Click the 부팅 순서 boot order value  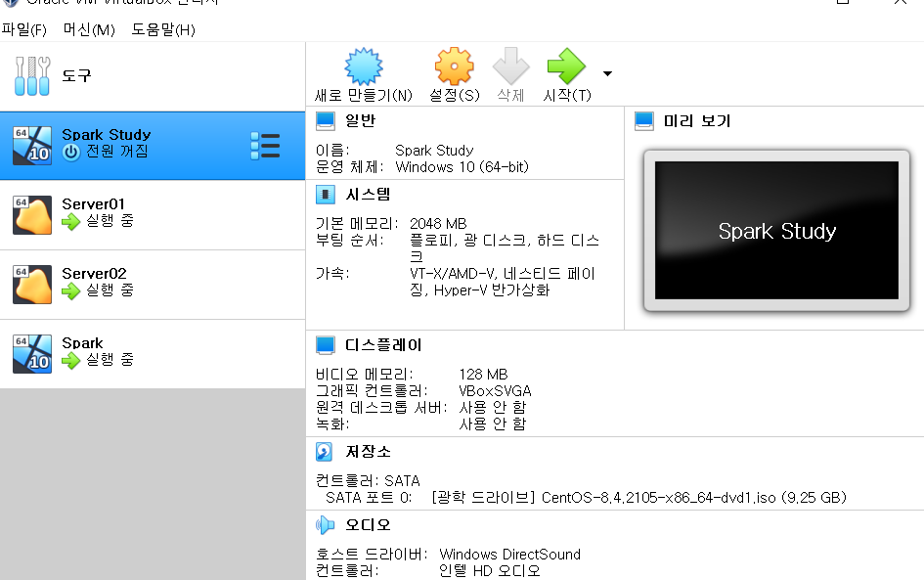pos(505,248)
